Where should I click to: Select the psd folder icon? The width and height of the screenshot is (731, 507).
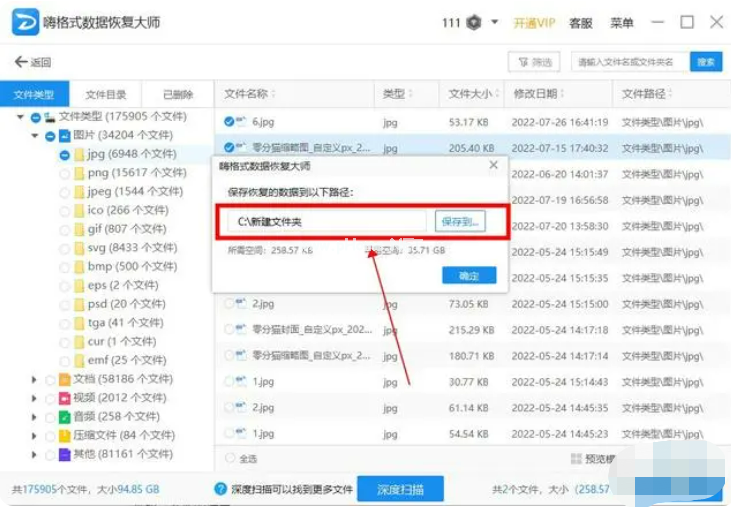[x=79, y=304]
